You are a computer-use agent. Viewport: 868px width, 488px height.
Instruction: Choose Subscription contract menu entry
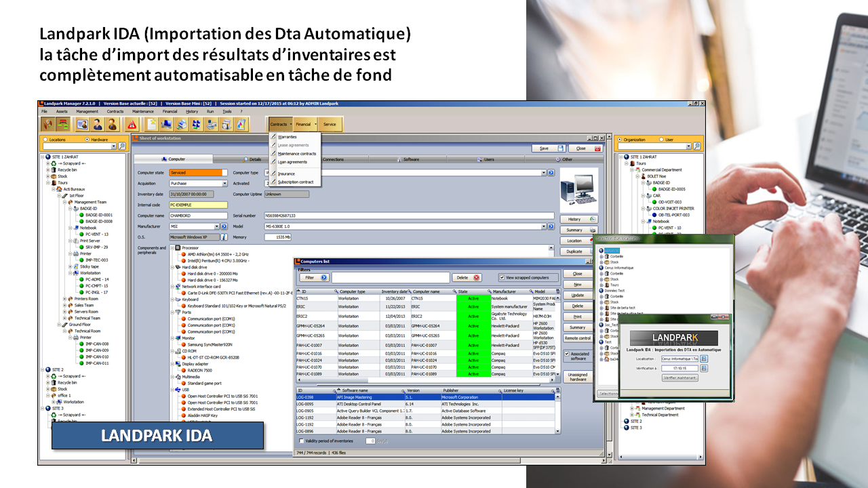click(x=296, y=182)
